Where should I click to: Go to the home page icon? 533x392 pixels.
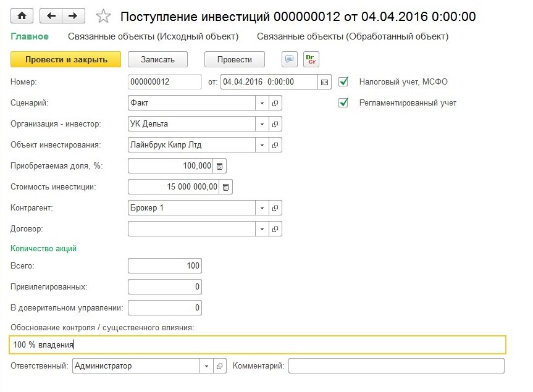(22, 16)
